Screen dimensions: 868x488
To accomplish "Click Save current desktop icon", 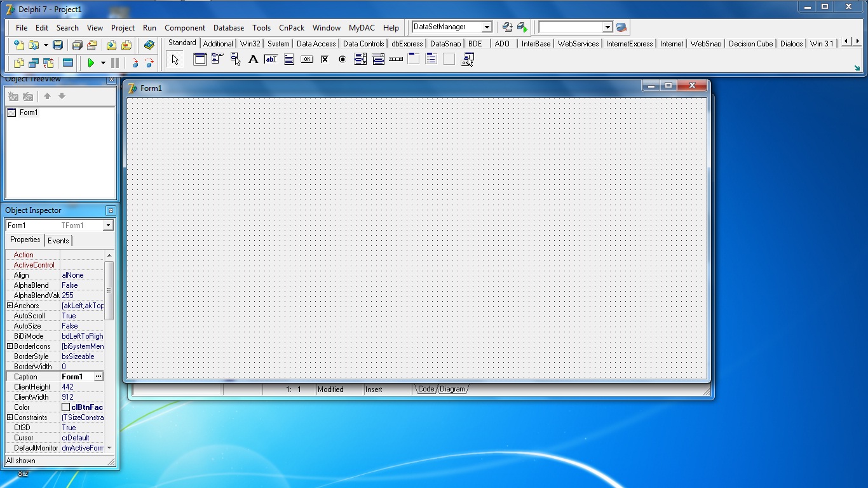I will coord(507,27).
